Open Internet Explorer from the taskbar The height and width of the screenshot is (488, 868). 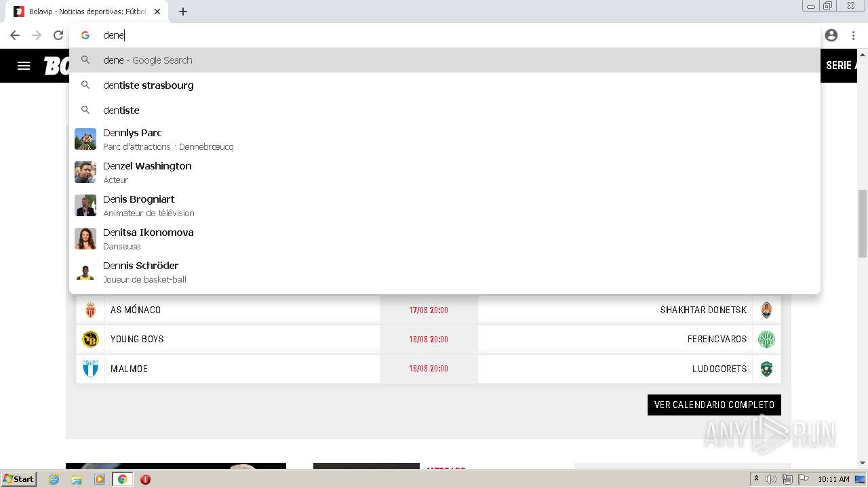tap(54, 479)
